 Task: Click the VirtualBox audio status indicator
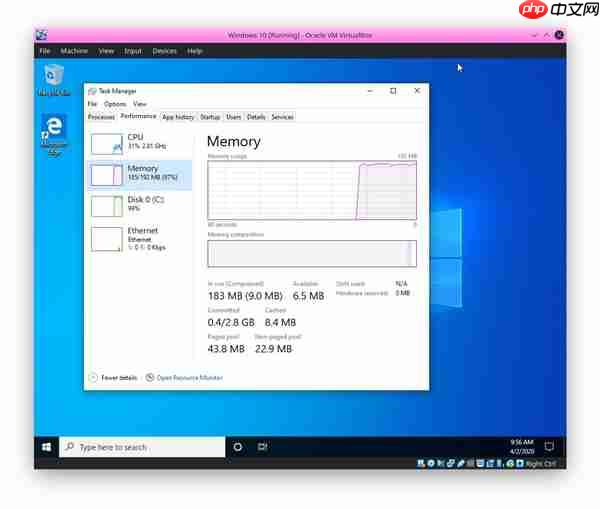pos(440,463)
